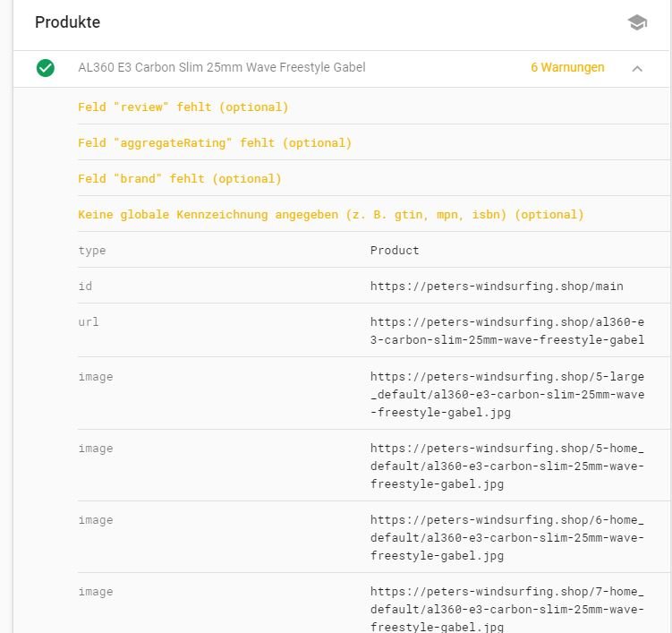This screenshot has height=633, width=672.
Task: Click the "Product" type value
Action: tap(395, 251)
